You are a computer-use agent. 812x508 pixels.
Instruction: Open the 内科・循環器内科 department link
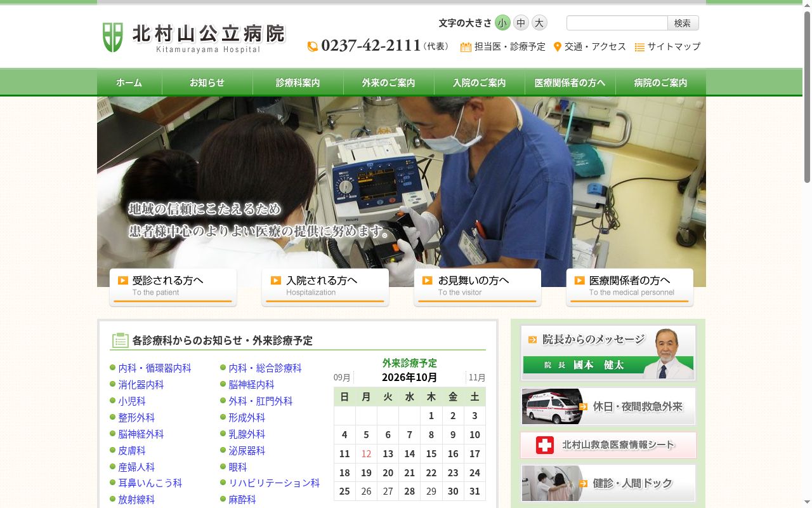(x=155, y=368)
